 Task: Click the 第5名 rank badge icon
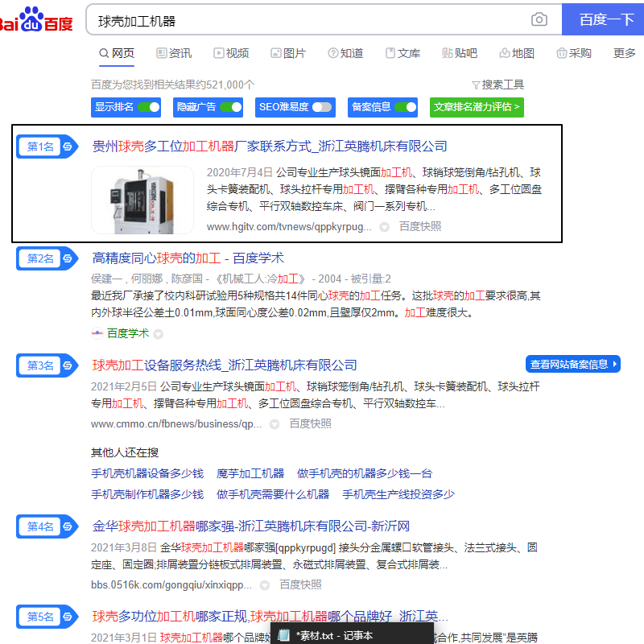(x=68, y=617)
